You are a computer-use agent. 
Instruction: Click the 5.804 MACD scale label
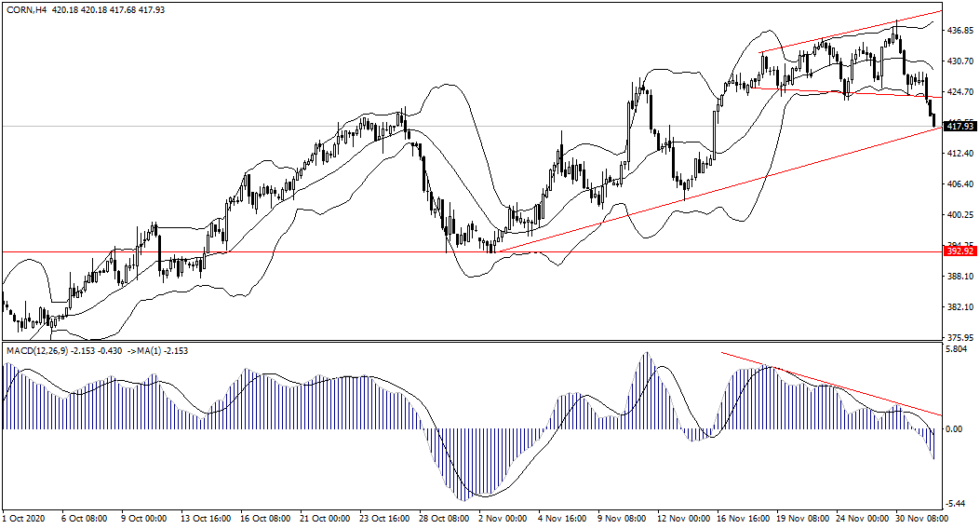(957, 350)
